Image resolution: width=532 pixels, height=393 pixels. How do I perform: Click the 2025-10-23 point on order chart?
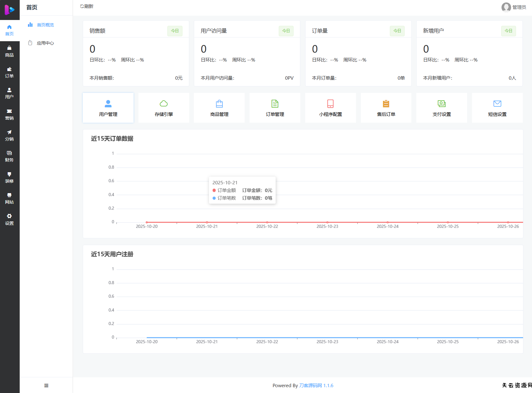coord(327,222)
